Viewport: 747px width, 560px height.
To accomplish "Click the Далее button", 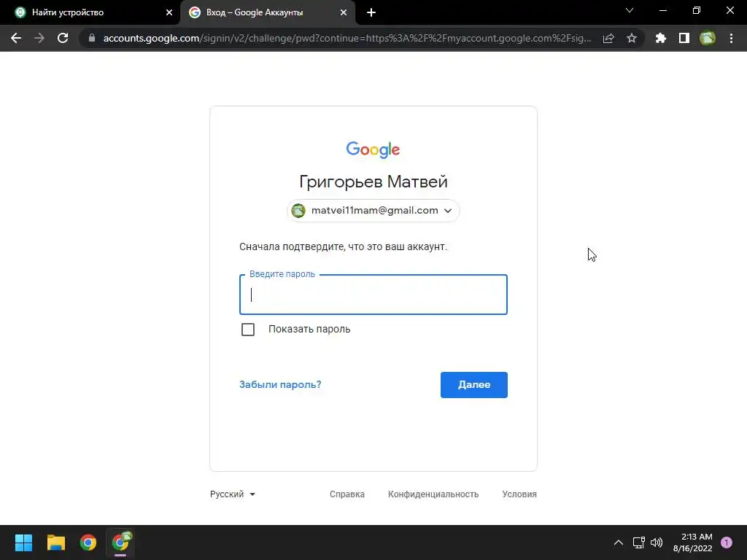I will pos(474,385).
